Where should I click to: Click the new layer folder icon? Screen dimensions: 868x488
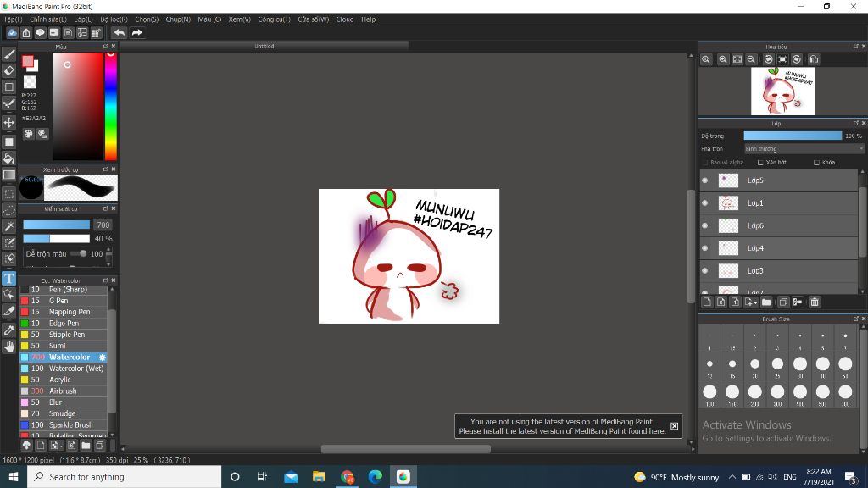tap(766, 302)
